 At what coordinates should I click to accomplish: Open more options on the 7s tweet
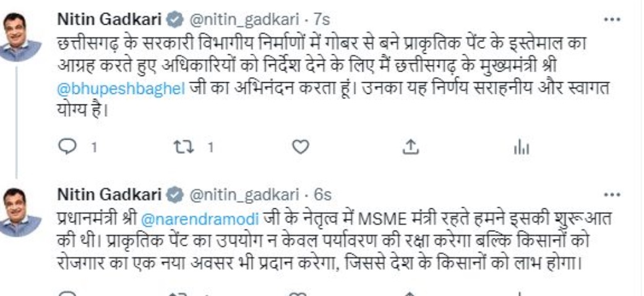[x=612, y=20]
